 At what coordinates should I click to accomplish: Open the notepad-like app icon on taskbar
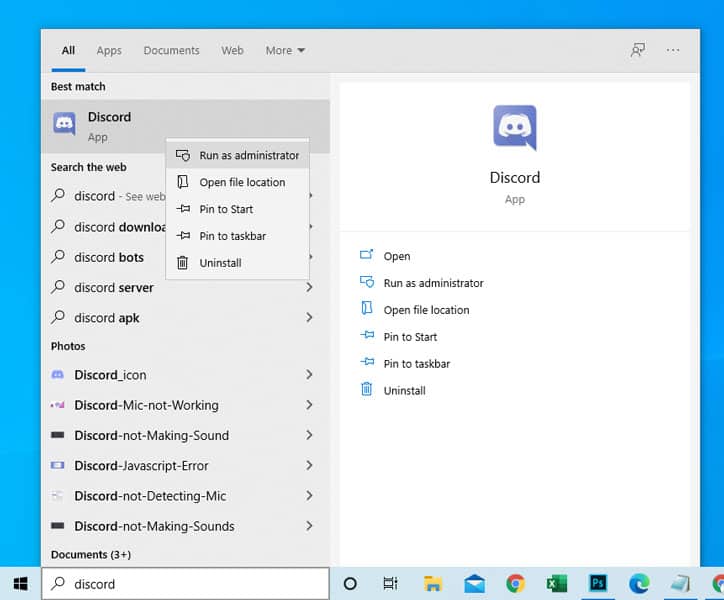(x=680, y=584)
